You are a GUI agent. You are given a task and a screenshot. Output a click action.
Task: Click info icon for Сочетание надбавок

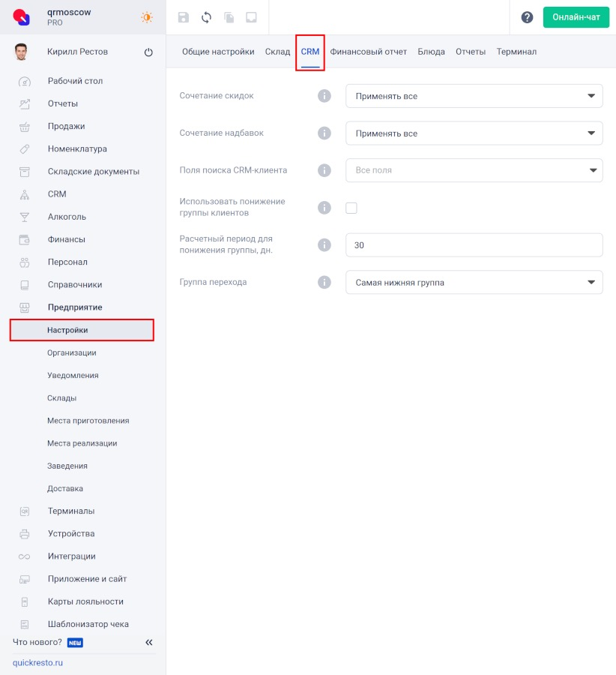324,133
